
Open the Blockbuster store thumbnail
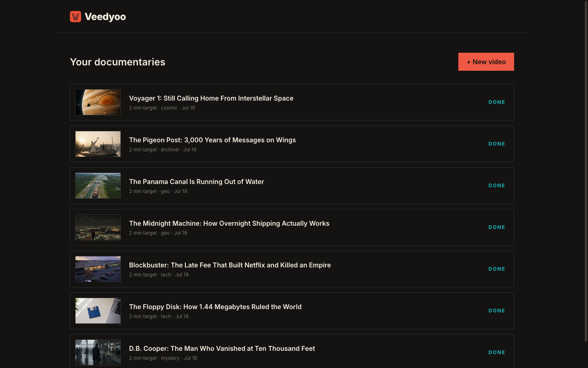click(98, 269)
